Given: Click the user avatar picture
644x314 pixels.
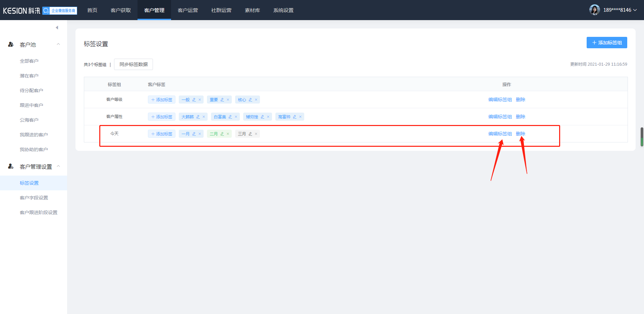Looking at the screenshot, I should [x=594, y=10].
